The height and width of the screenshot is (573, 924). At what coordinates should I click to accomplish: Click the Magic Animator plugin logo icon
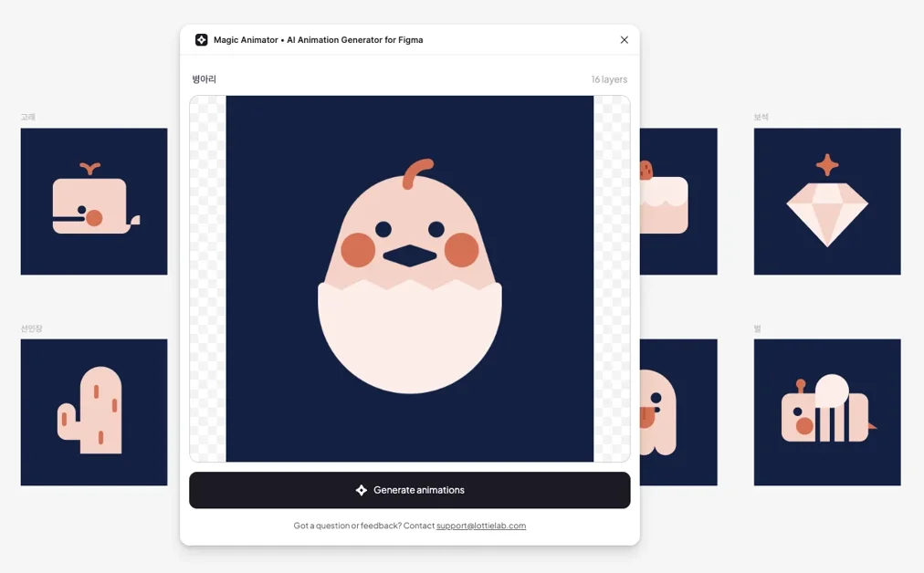202,40
